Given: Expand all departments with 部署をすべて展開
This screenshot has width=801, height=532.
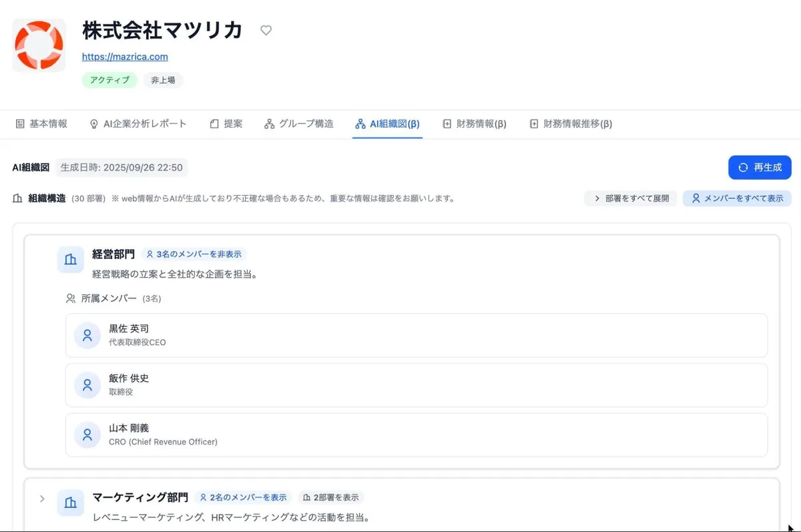Looking at the screenshot, I should (631, 198).
